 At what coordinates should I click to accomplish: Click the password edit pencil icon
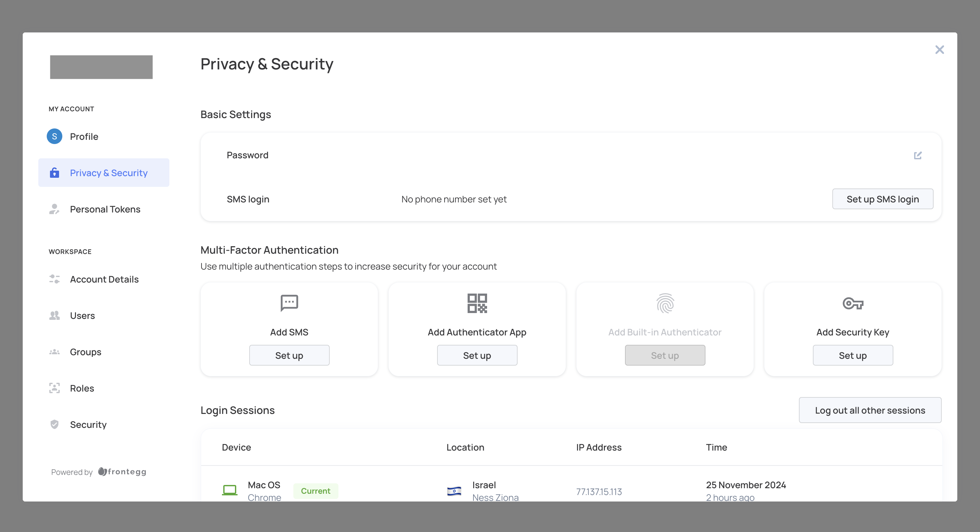coord(917,155)
